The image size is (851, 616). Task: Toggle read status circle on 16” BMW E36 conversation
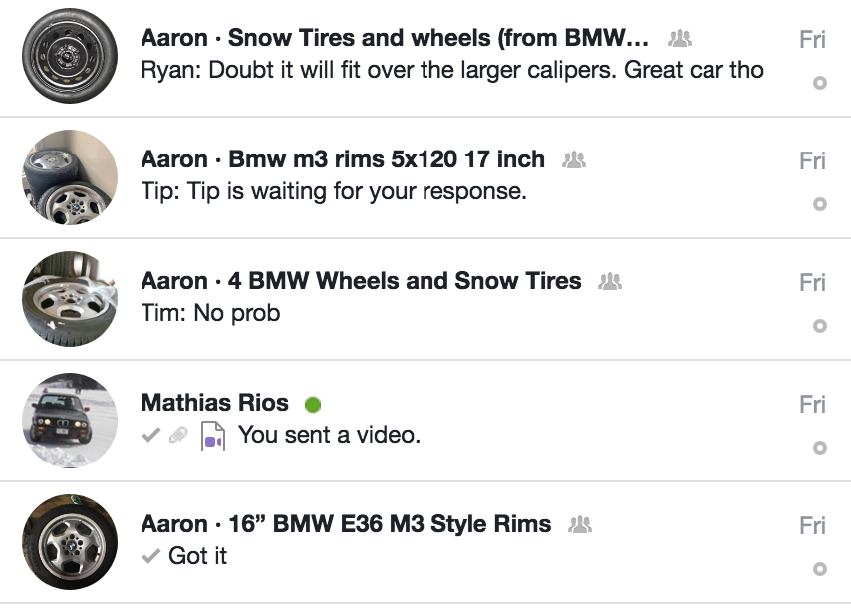coord(820,569)
